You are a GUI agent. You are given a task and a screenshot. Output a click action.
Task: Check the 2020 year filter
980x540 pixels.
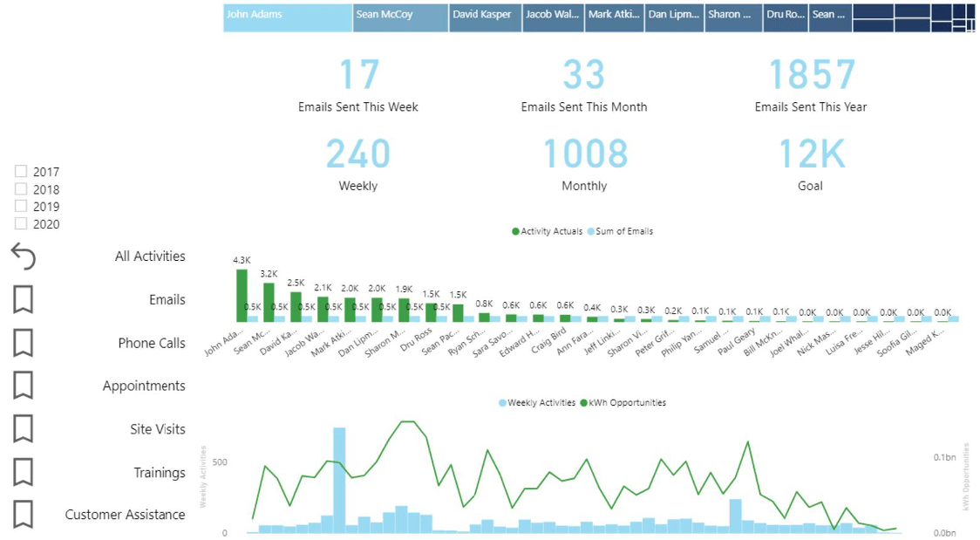pos(21,224)
